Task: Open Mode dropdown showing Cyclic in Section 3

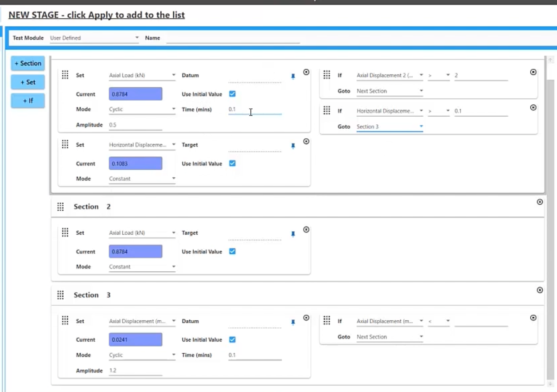Action: pos(142,355)
